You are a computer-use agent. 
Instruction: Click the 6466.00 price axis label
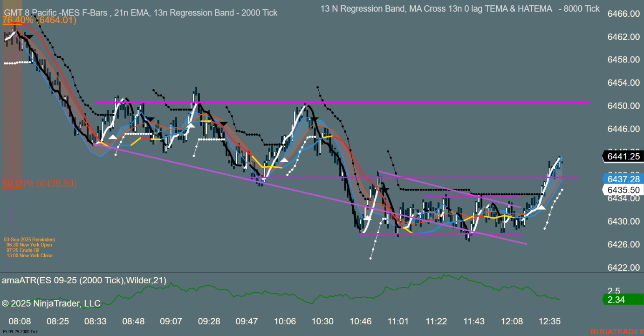(x=623, y=14)
